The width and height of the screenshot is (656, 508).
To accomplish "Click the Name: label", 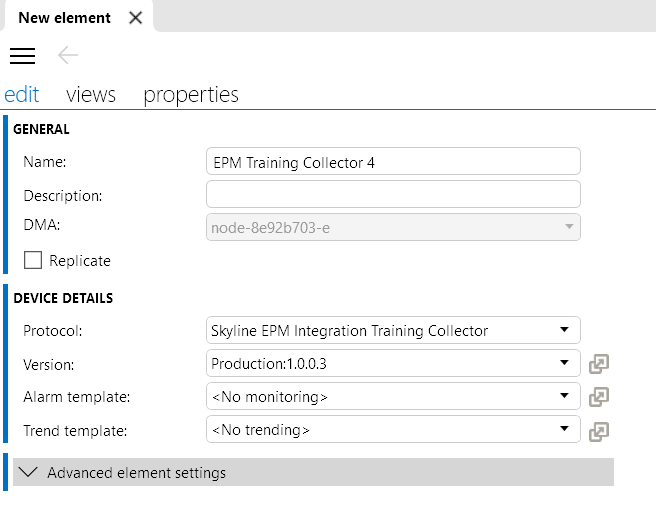I will 45,162.
